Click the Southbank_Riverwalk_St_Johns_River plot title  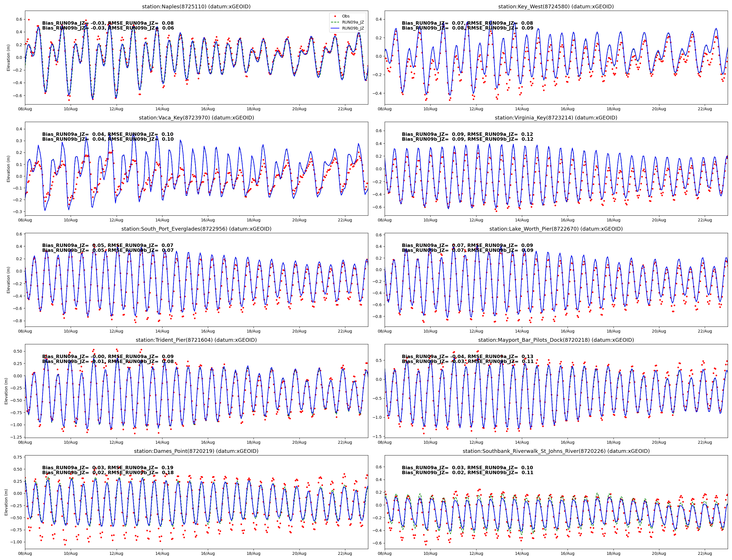556,451
